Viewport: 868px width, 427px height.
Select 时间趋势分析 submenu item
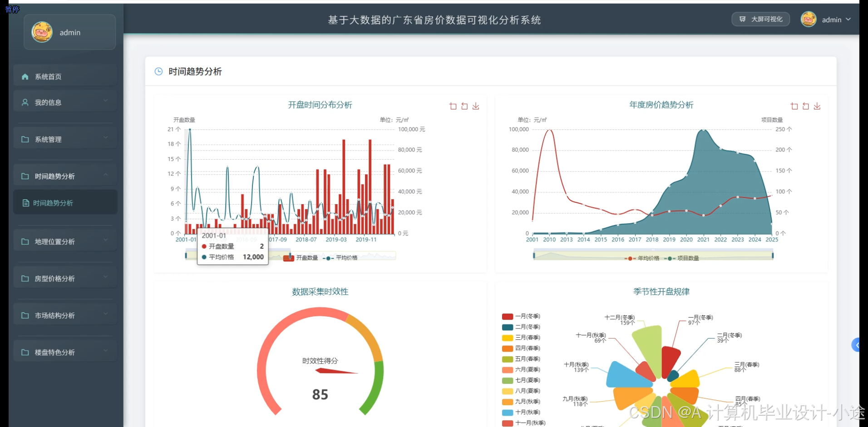[x=65, y=202]
